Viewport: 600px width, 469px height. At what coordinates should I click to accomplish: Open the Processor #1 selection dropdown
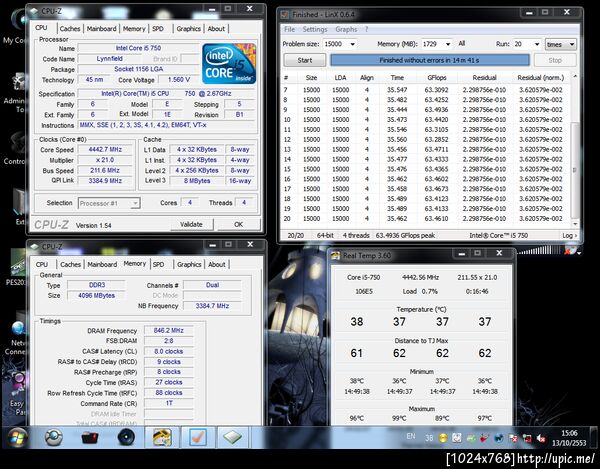click(109, 203)
